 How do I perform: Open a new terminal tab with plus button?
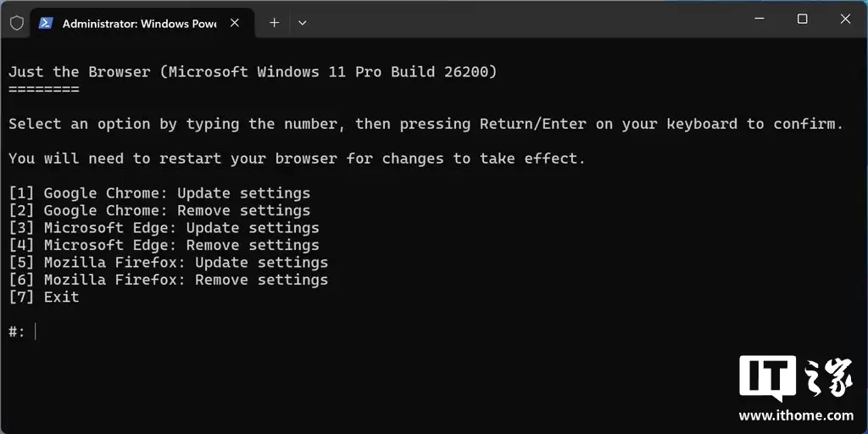click(274, 23)
